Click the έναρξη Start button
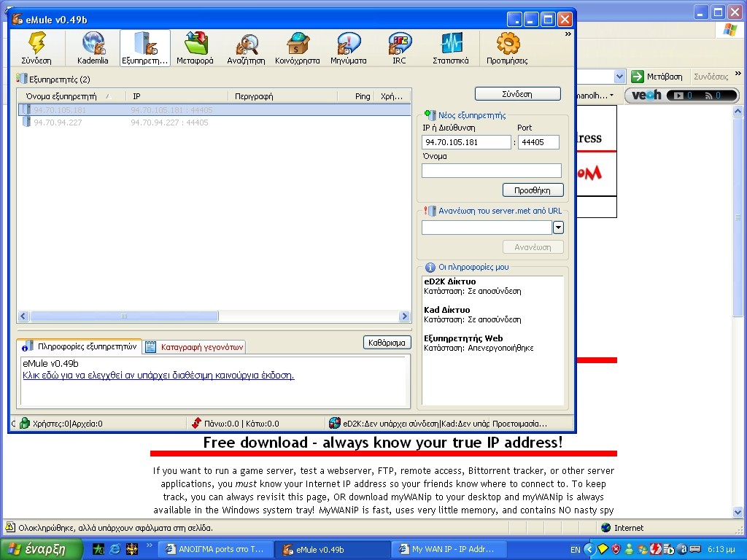 tap(42, 549)
